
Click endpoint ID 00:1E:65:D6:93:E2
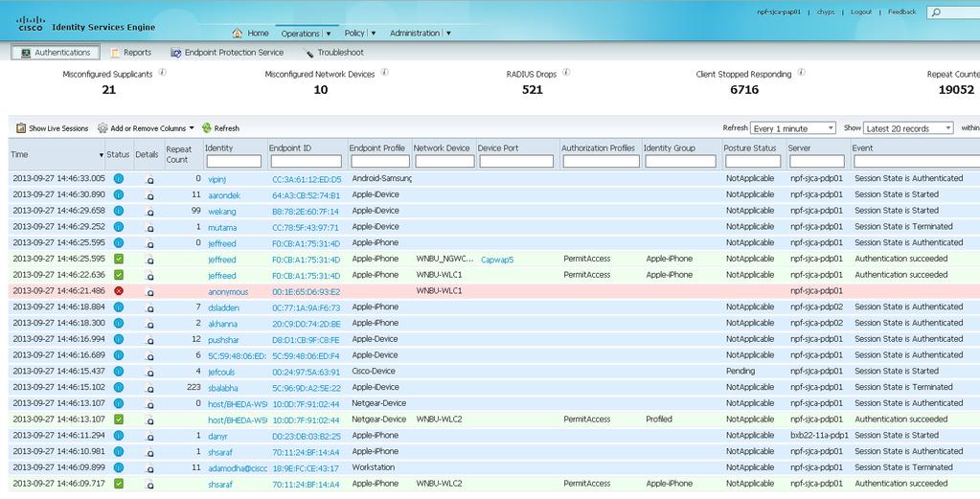pyautogui.click(x=307, y=292)
